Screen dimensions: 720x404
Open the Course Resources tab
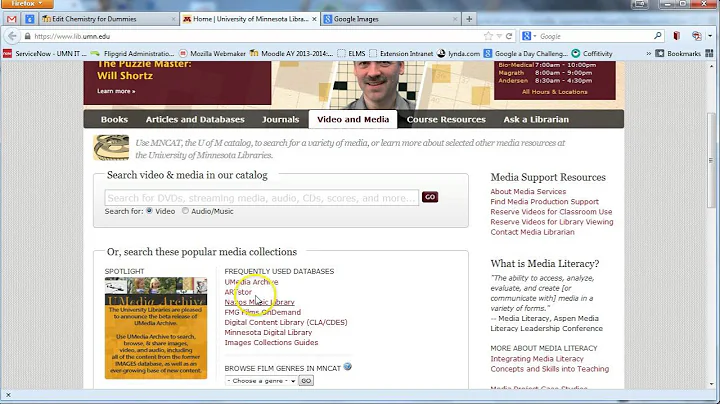[x=446, y=119]
